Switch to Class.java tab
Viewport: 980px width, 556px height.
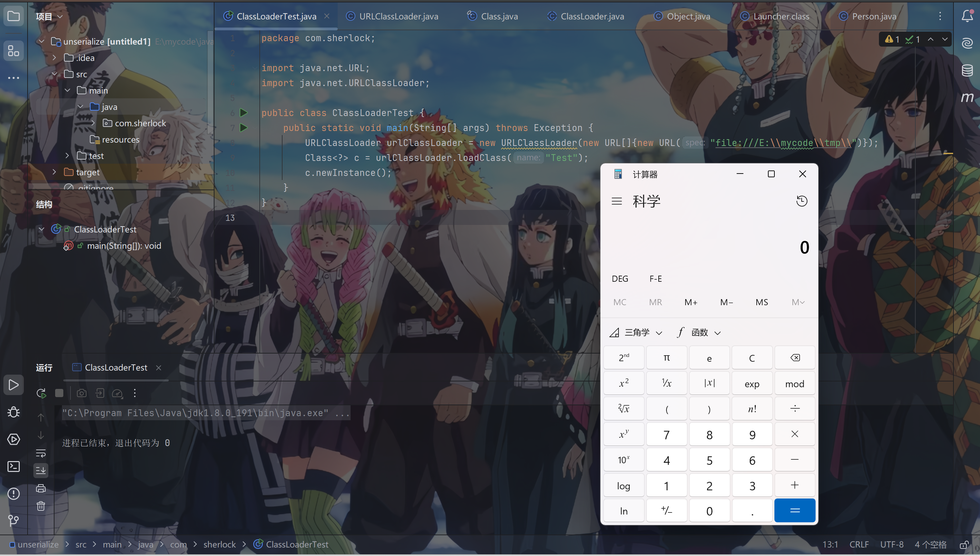pyautogui.click(x=493, y=16)
